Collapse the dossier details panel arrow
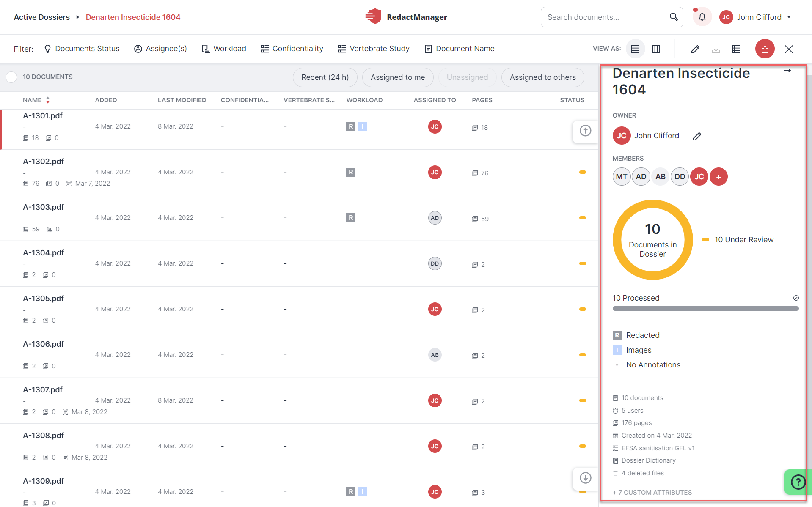The width and height of the screenshot is (812, 507). 787,71
